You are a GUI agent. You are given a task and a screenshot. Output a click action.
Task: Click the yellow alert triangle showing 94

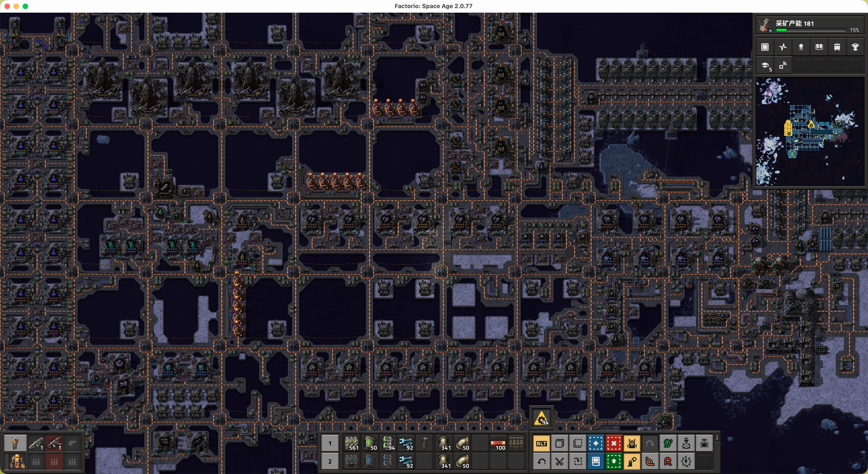pos(542,418)
